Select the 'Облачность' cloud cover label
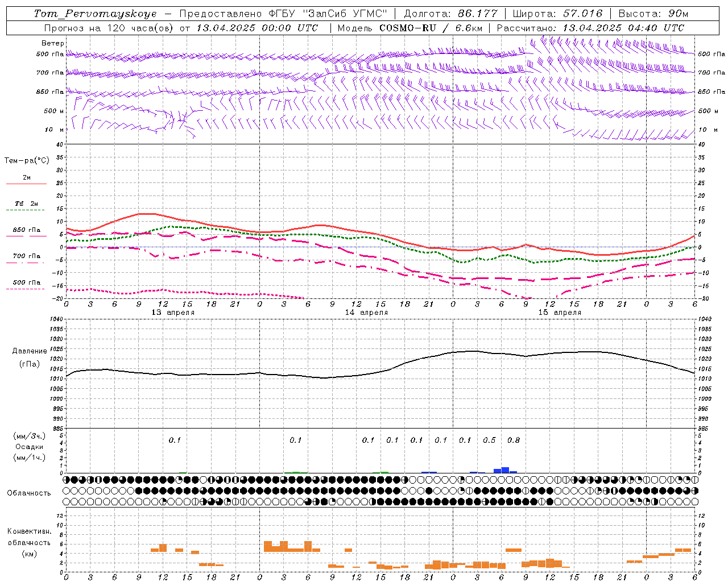Screen dimensions: 728x582 (29, 493)
